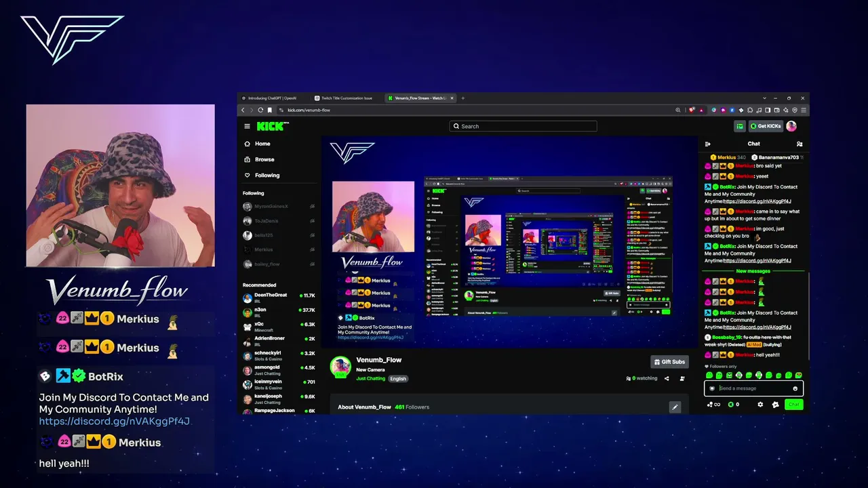Screen dimensions: 868x488
Task: Close the Venumb_Flow Stream tab
Action: [452, 98]
